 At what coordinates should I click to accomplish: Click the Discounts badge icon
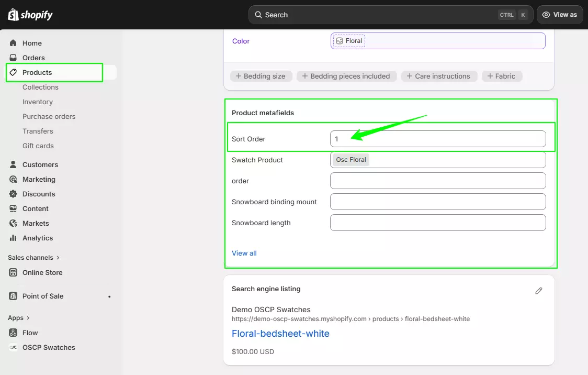point(13,194)
